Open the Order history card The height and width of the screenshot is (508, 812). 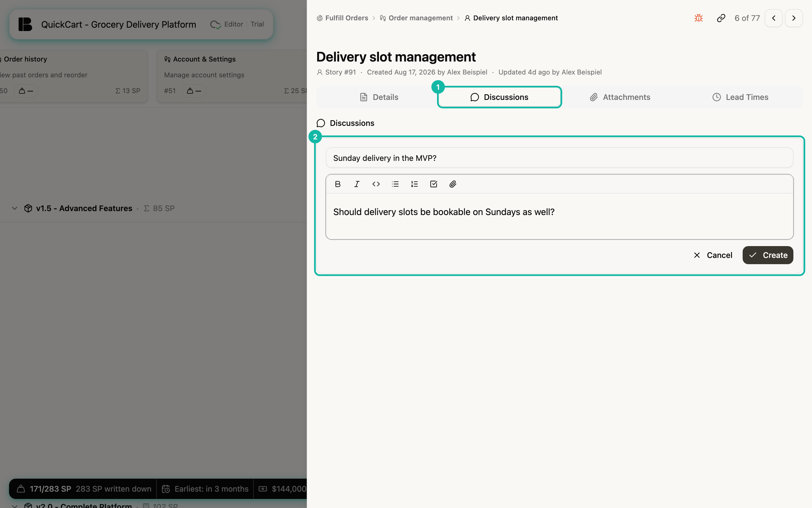pos(74,76)
